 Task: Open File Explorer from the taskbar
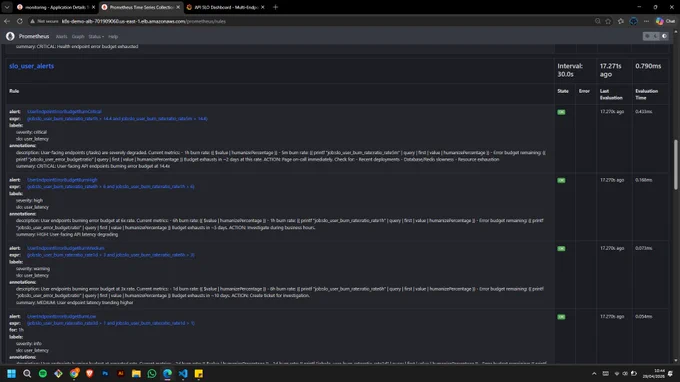pyautogui.click(x=136, y=374)
